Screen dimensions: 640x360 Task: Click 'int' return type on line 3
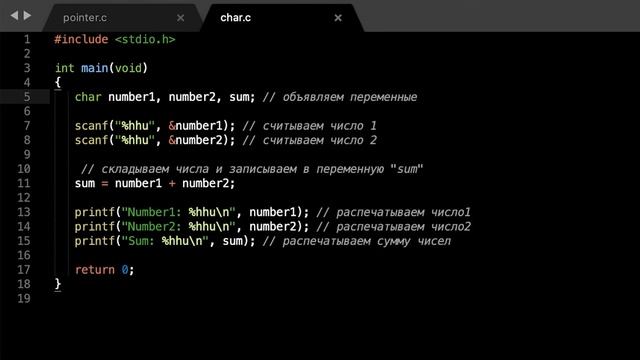coord(64,68)
